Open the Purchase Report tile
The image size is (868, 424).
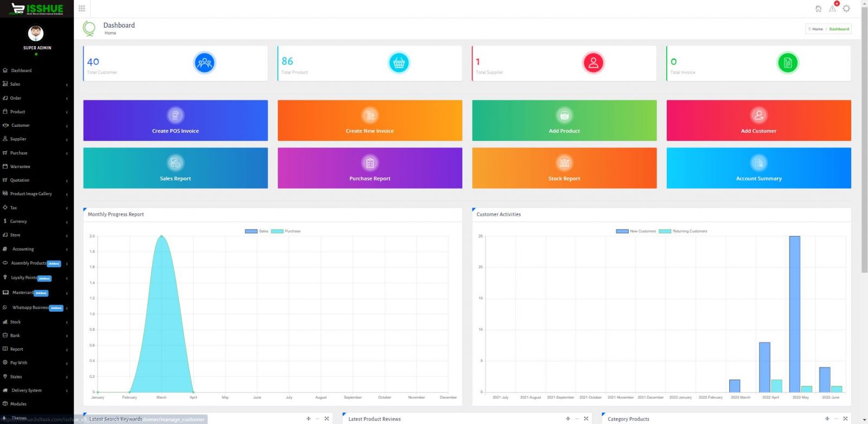[x=370, y=168]
